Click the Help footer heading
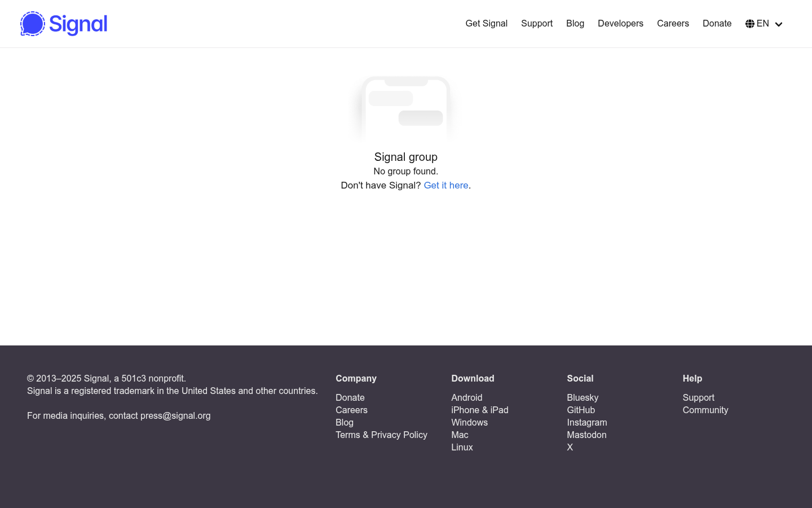This screenshot has height=508, width=812. pos(692,378)
